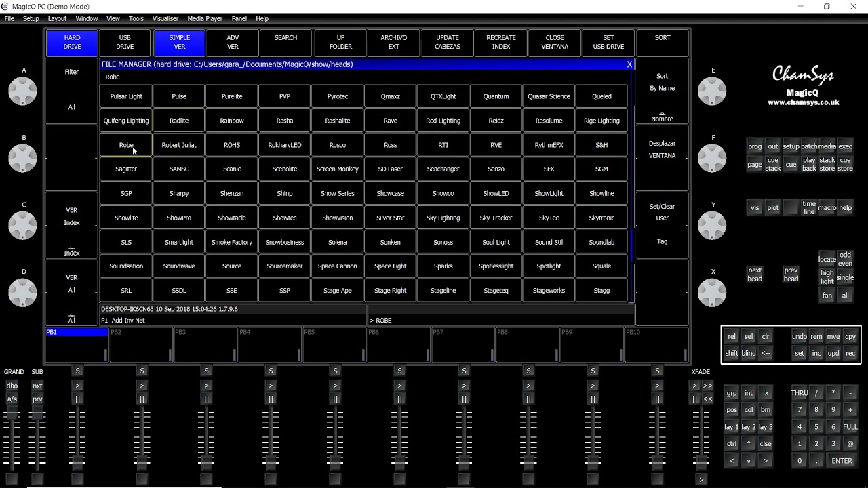The image size is (868, 488).
Task: Switch to USB DRIVE source
Action: click(125, 43)
